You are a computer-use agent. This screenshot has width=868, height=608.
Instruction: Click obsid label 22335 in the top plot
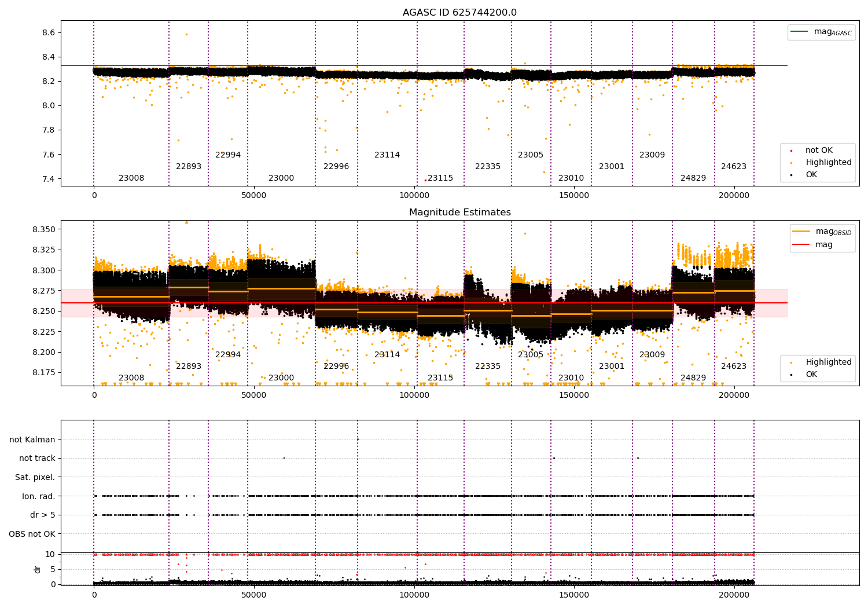tap(488, 167)
